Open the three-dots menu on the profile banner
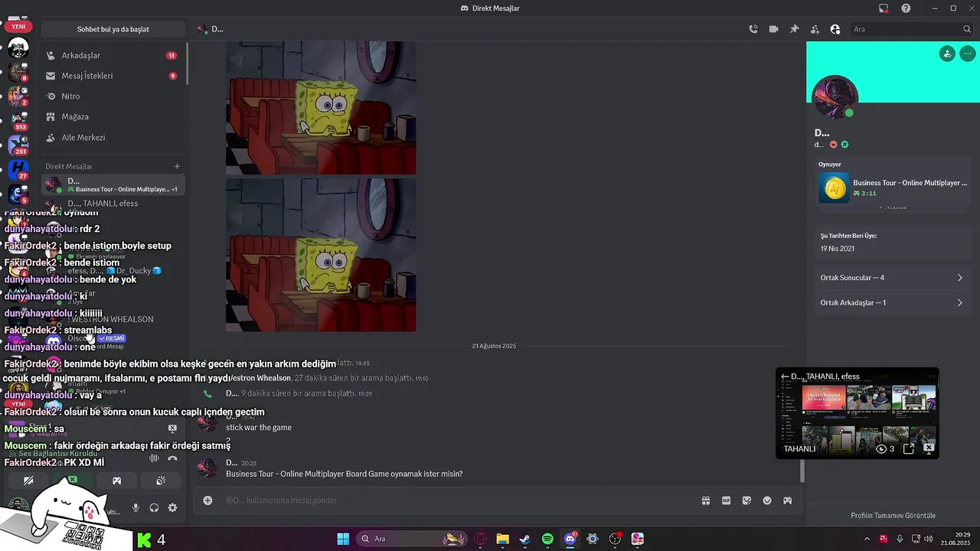Viewport: 980px width, 551px height. (969, 54)
